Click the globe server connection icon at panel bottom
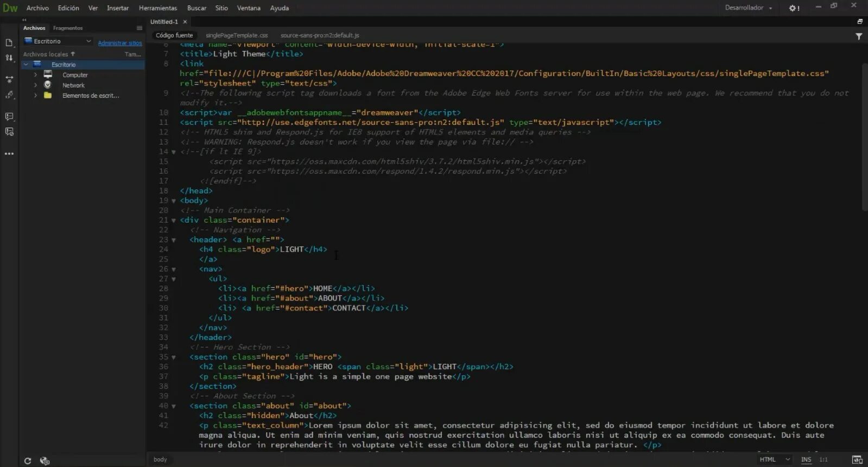This screenshot has width=868, height=467. click(45, 460)
